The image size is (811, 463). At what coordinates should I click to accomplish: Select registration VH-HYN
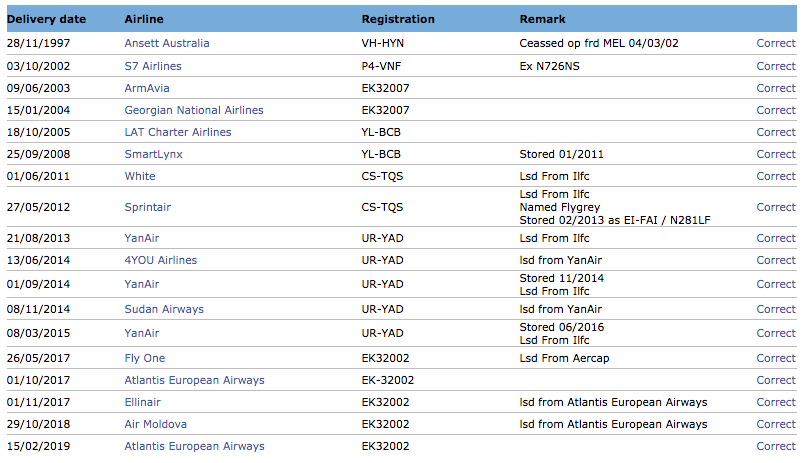pyautogui.click(x=383, y=43)
